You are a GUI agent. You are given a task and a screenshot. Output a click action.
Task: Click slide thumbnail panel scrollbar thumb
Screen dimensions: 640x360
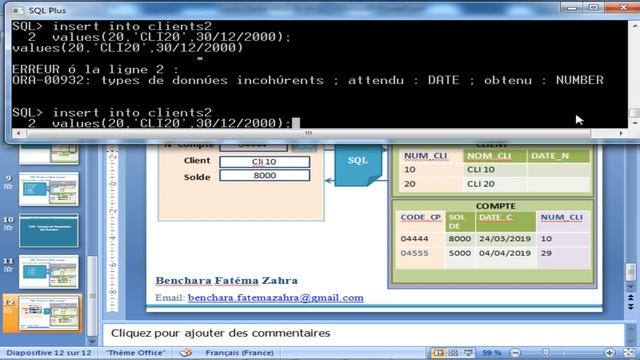tap(92, 296)
